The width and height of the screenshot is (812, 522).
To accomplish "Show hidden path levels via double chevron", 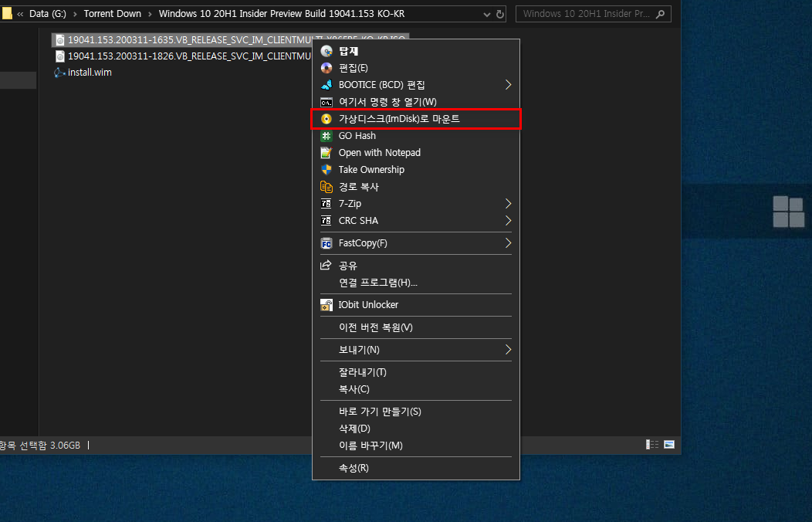I will (x=20, y=14).
